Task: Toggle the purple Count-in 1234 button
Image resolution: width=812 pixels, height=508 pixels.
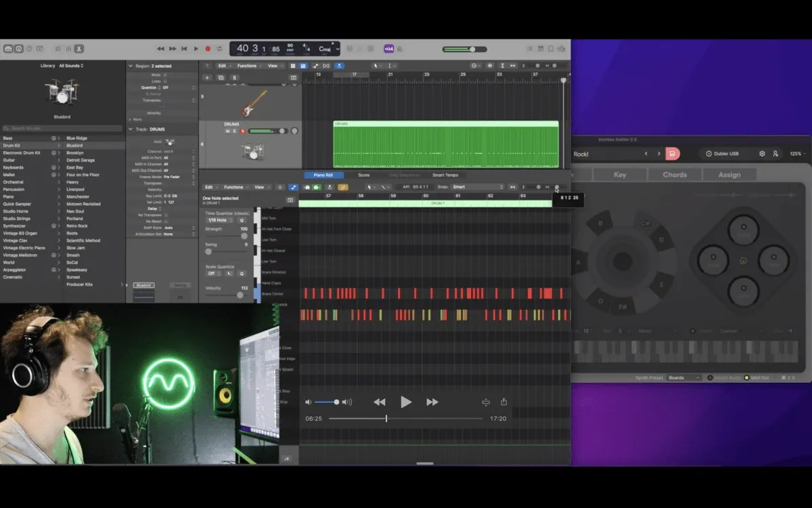Action: pyautogui.click(x=389, y=49)
